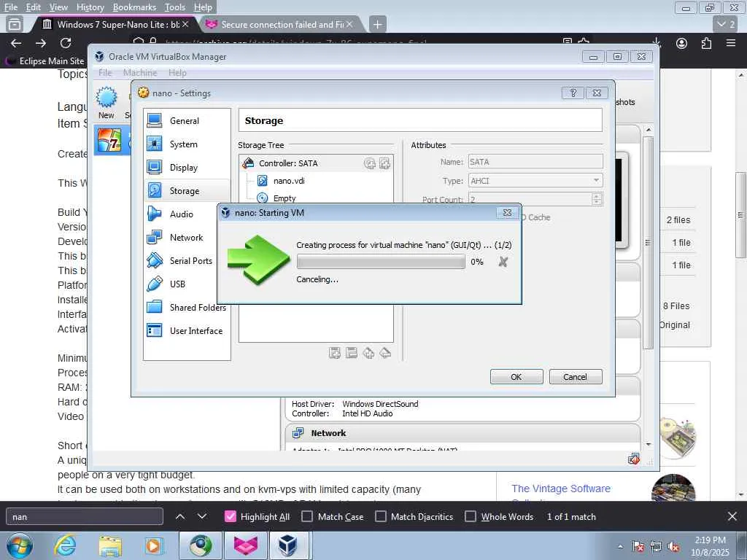Open browser Bookmarks menu
This screenshot has height=560, width=747.
click(x=134, y=7)
